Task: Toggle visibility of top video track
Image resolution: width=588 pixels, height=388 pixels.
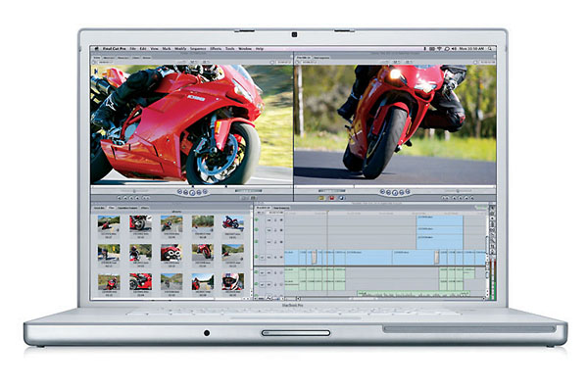Action: tap(257, 220)
